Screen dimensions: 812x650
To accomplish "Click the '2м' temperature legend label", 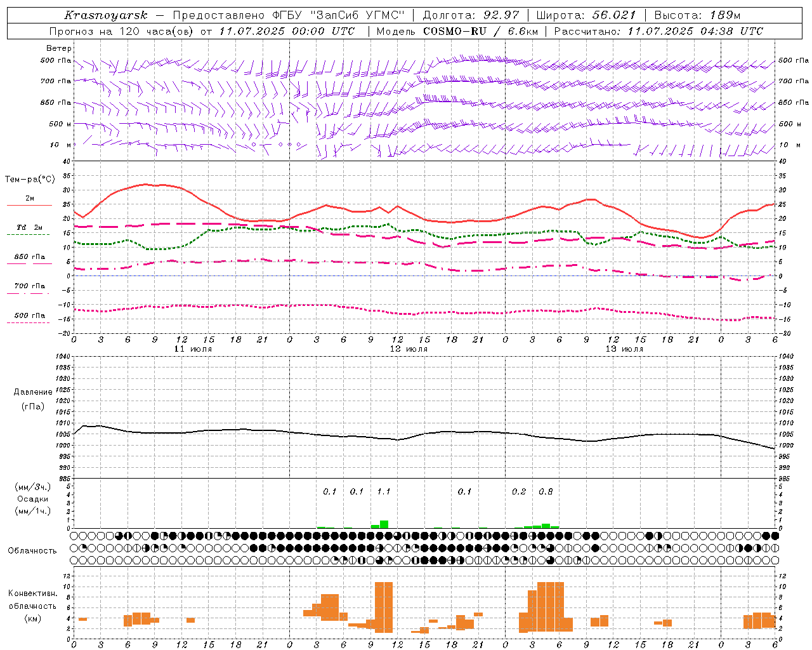I will click(x=30, y=199).
